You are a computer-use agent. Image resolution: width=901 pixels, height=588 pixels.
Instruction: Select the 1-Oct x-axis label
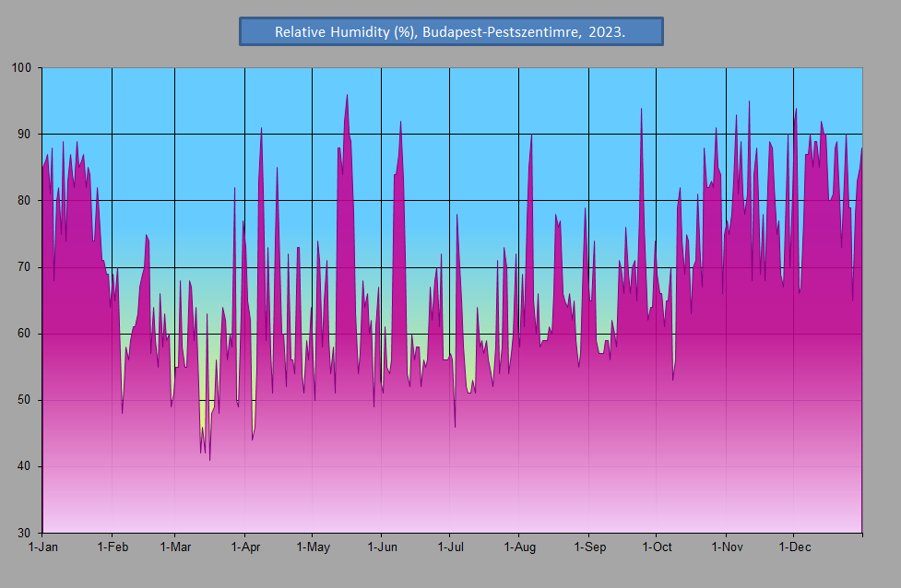[656, 547]
